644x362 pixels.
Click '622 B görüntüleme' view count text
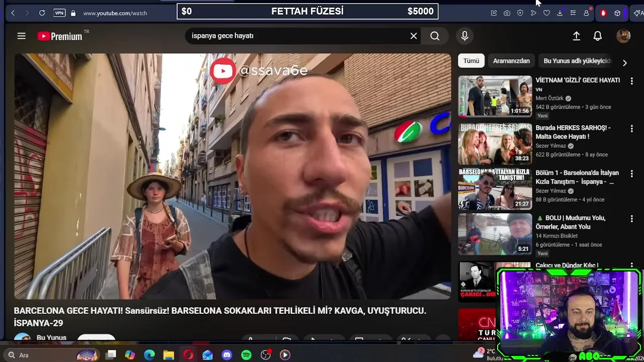point(558,155)
